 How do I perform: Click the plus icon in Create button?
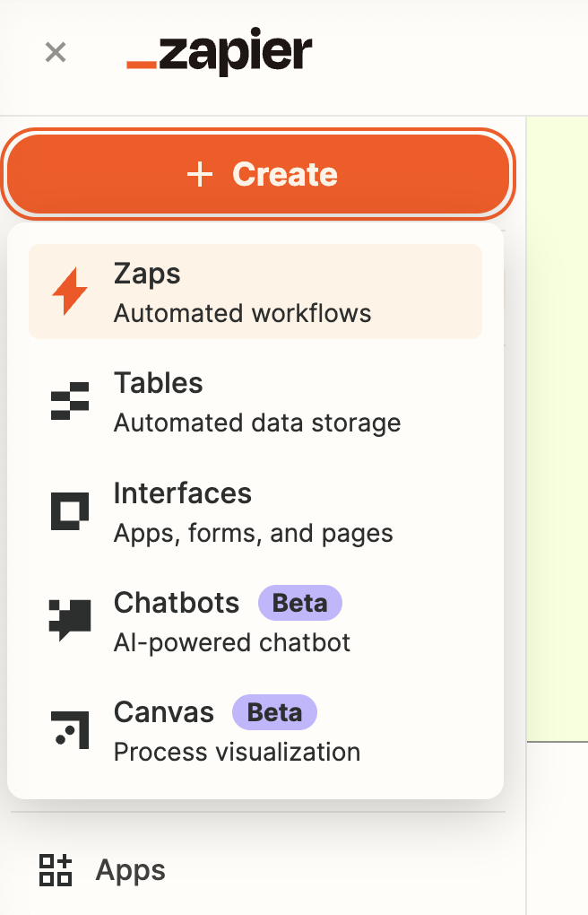[200, 175]
